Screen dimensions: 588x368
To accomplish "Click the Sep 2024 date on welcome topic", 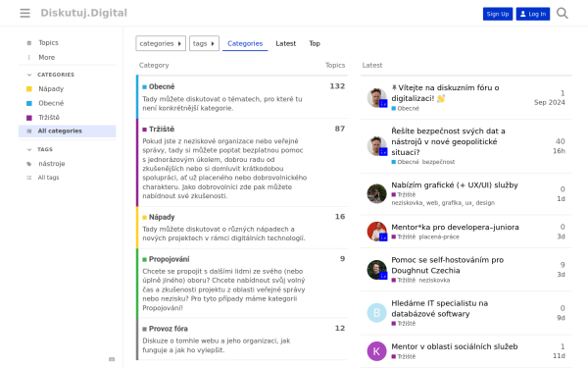I will click(550, 102).
